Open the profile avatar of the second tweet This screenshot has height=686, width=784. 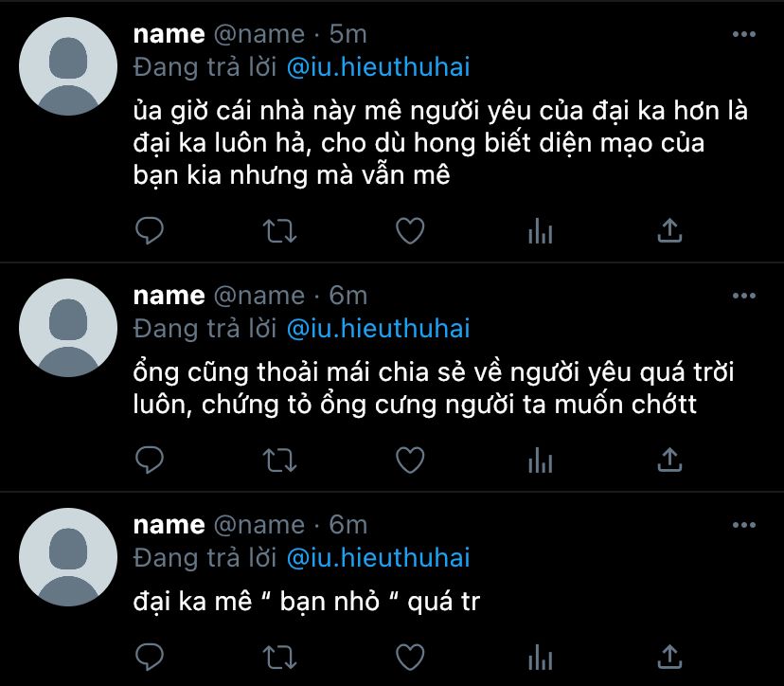click(x=68, y=328)
